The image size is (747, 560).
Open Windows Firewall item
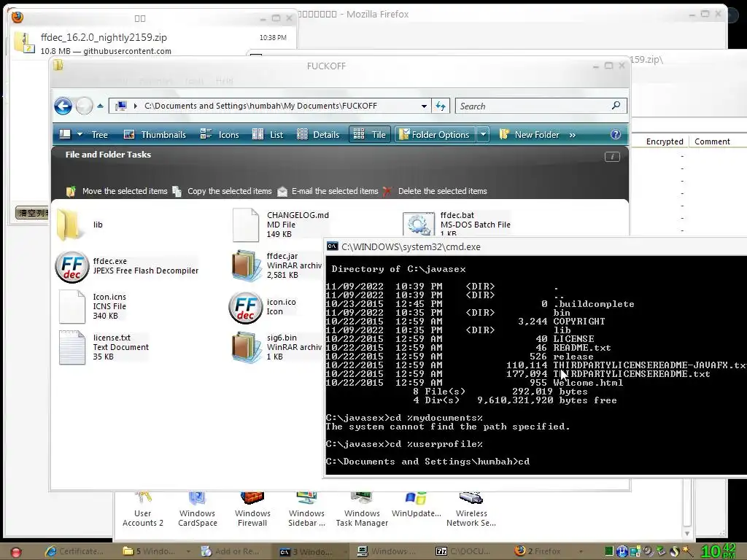[252, 510]
